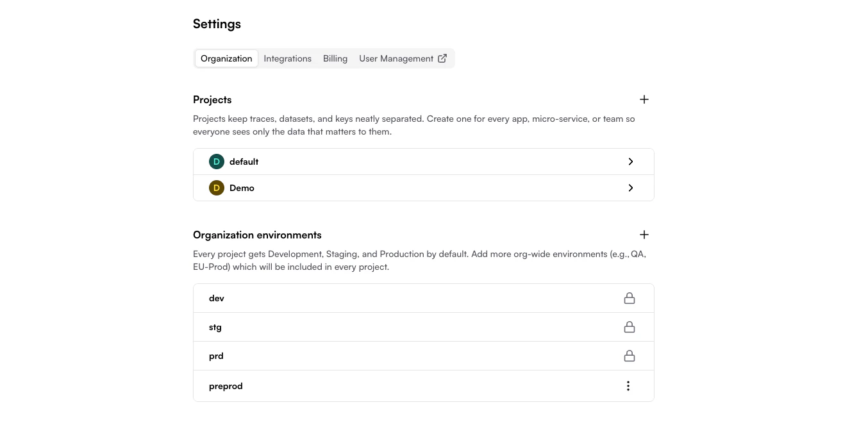
Task: Switch to the Integrations tab
Action: (x=287, y=58)
